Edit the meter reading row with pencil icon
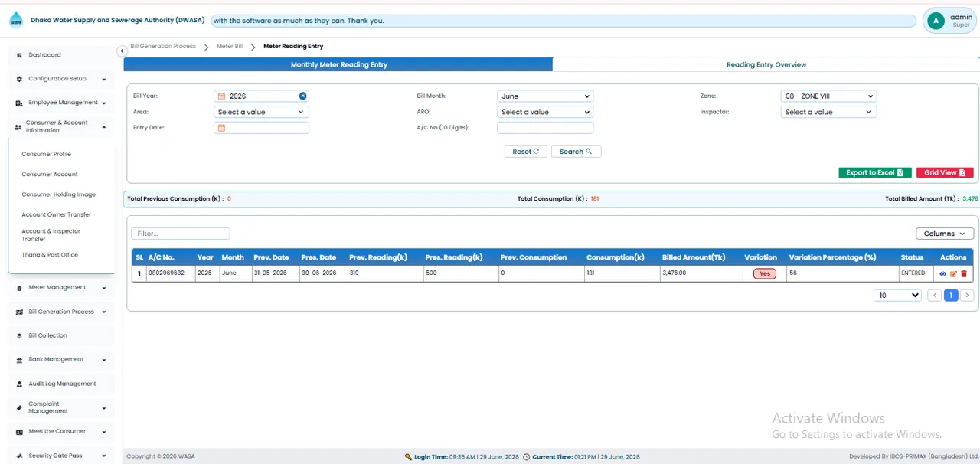The height and width of the screenshot is (464, 980). [x=953, y=273]
